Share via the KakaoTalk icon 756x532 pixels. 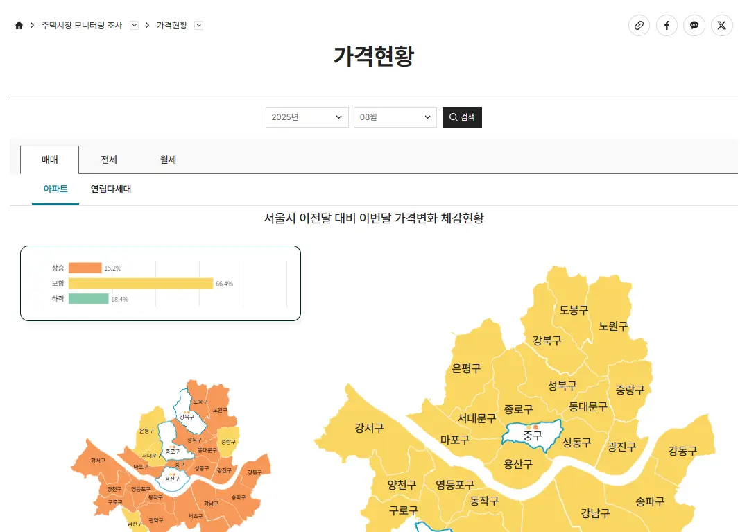pyautogui.click(x=694, y=25)
